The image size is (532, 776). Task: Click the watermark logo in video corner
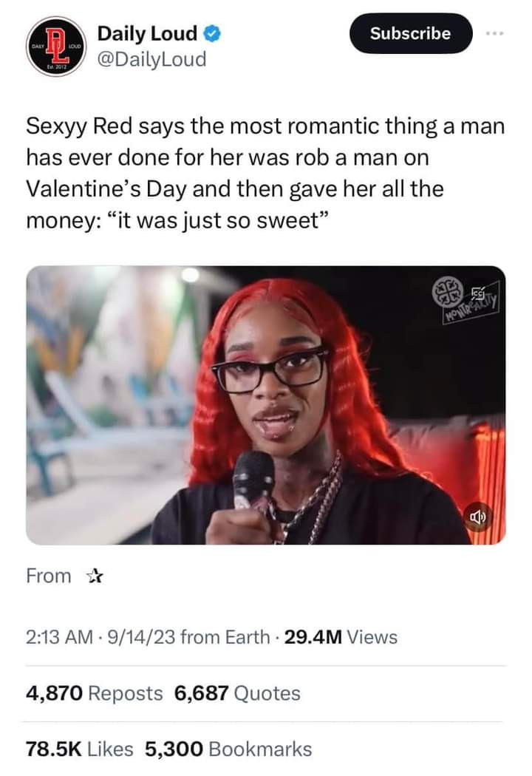[x=465, y=300]
